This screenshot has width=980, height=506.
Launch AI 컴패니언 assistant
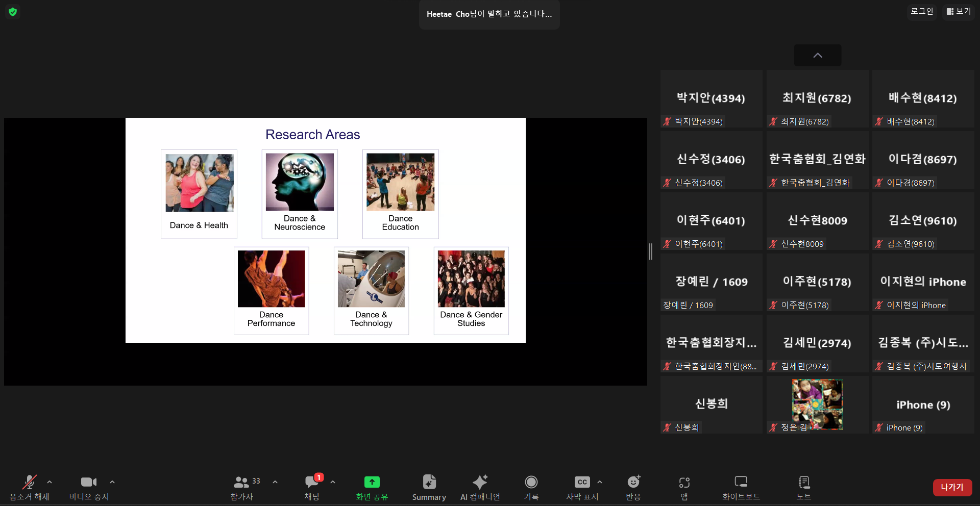pos(480,488)
